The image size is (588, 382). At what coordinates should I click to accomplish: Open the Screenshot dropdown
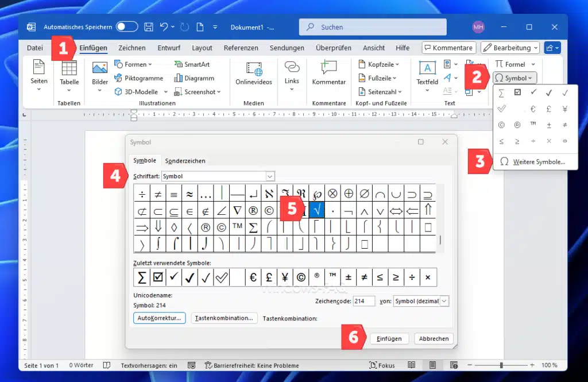[198, 91]
